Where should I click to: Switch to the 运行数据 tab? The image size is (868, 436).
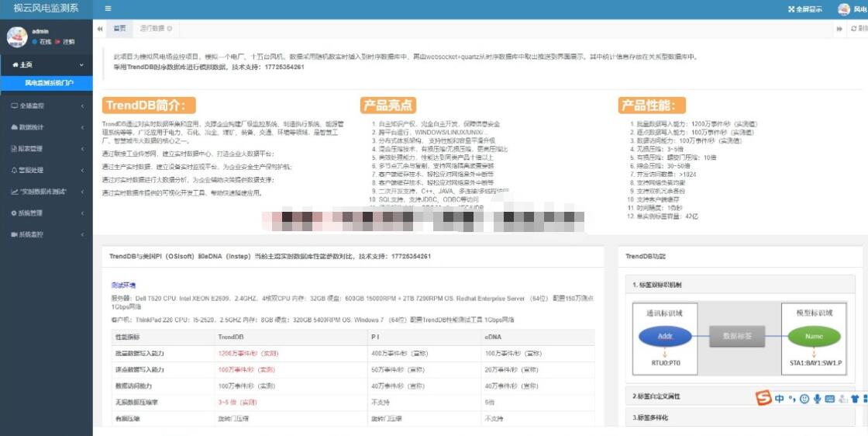pyautogui.click(x=156, y=28)
